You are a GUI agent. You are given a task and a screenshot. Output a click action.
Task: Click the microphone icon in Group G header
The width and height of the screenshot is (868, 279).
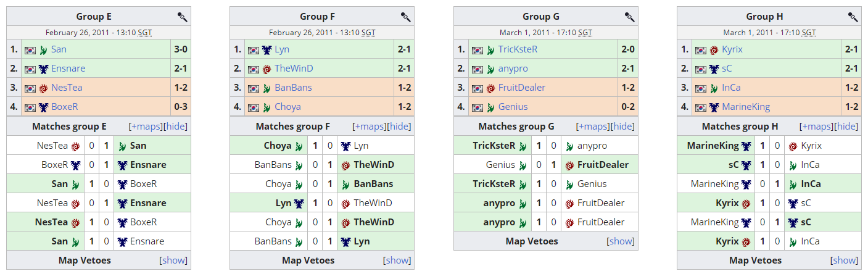(x=629, y=17)
